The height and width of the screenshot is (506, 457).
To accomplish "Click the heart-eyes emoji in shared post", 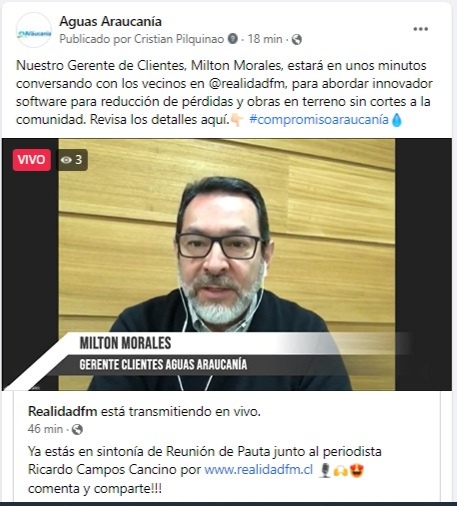I will [357, 470].
